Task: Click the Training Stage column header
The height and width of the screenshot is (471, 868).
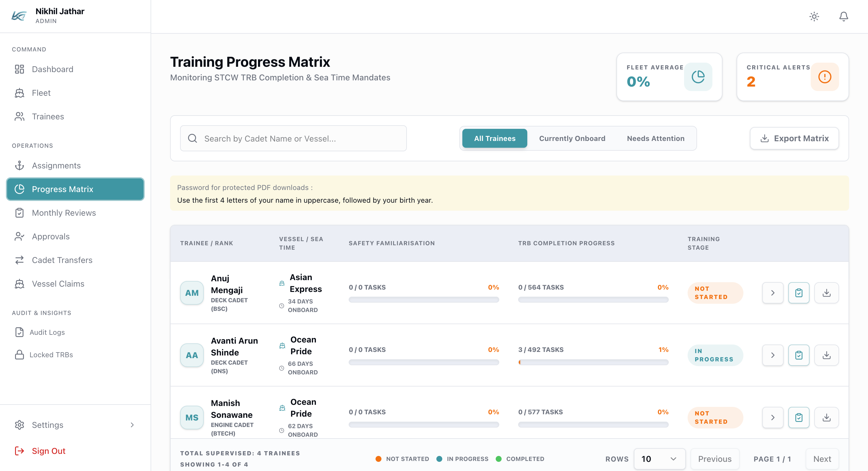Action: tap(704, 243)
